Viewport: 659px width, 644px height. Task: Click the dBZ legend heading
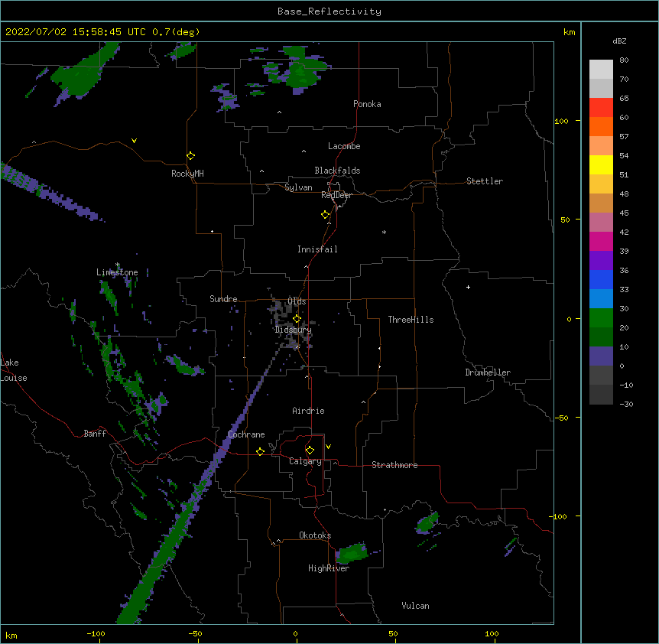pos(619,41)
